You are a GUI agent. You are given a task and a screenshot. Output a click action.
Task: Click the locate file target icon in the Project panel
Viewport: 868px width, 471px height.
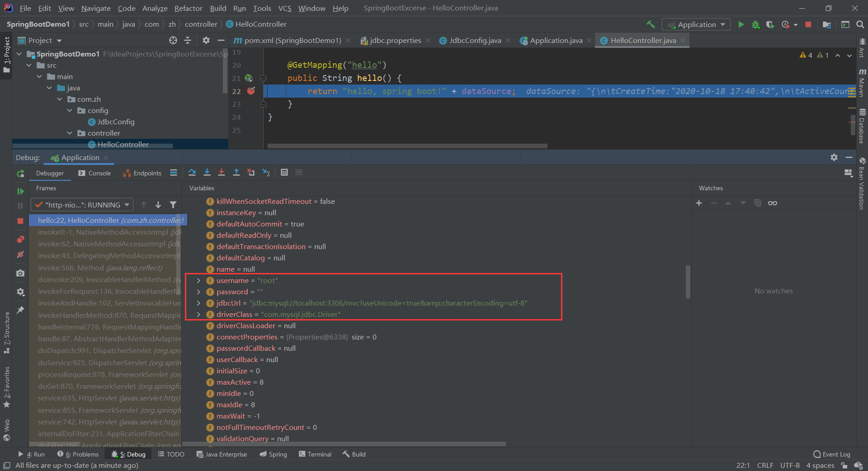173,40
